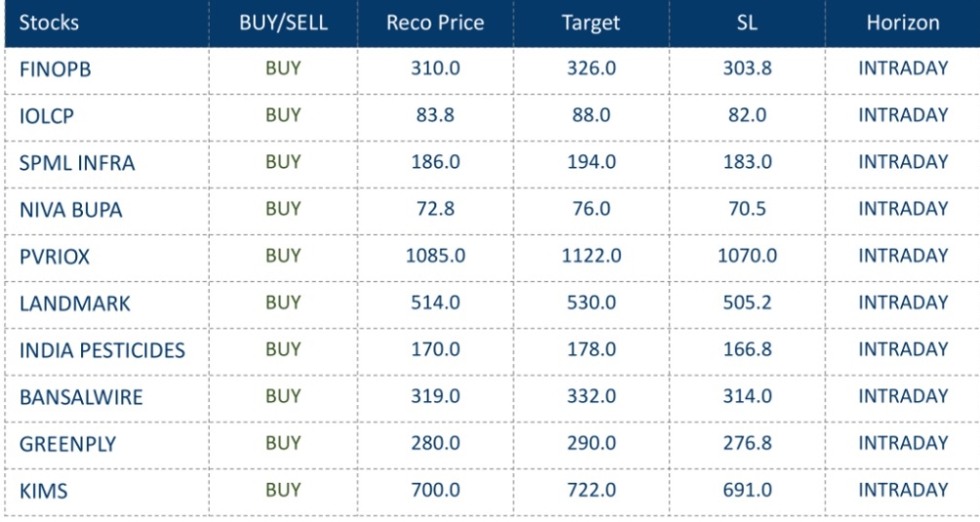Select the INDIA PESTICIDES row label

click(102, 350)
